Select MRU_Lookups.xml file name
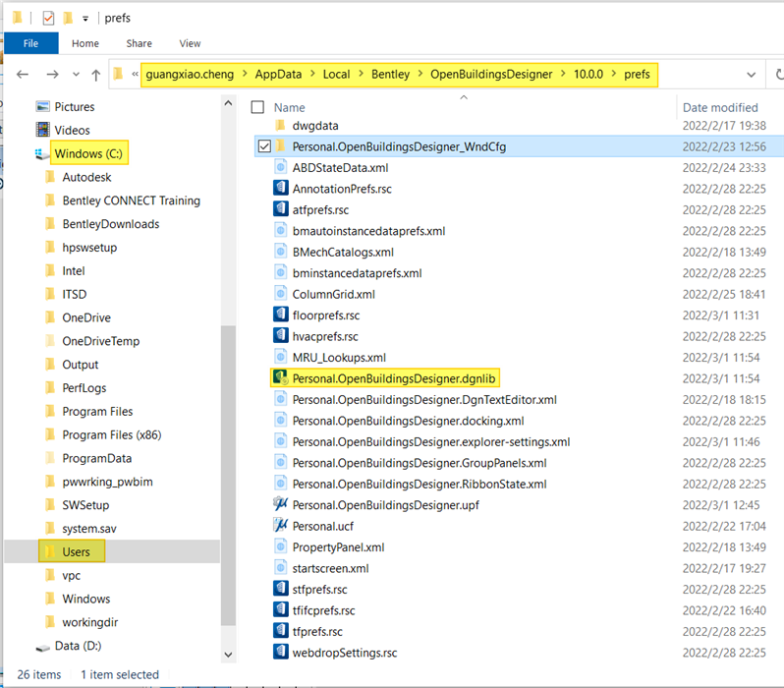 click(339, 358)
